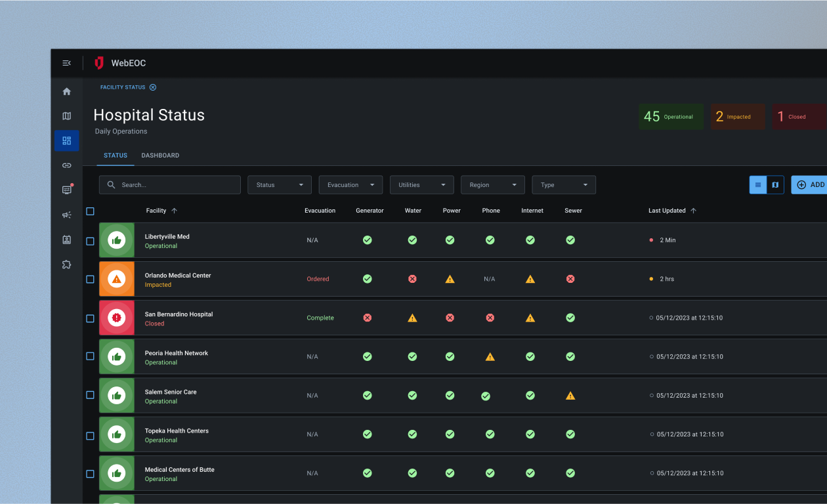Close the Facility Status tab
The width and height of the screenshot is (827, 504).
[x=153, y=87]
